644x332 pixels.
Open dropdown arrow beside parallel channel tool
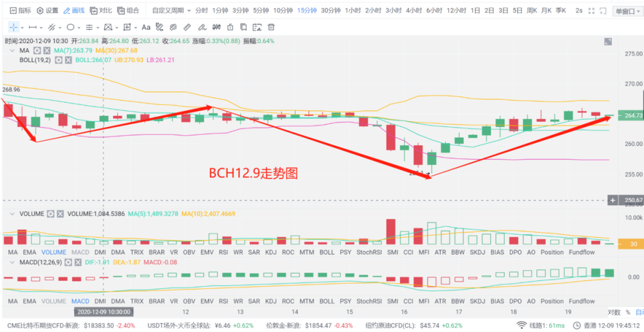coord(60,28)
